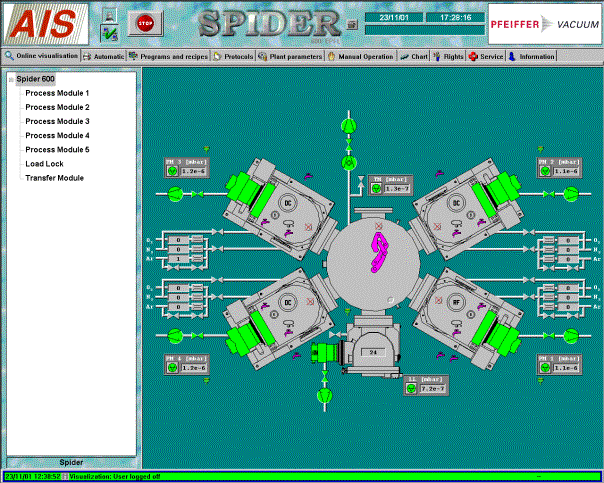Screen dimensions: 604x483
Task: Select Transfer Module in tree
Action: pos(54,178)
